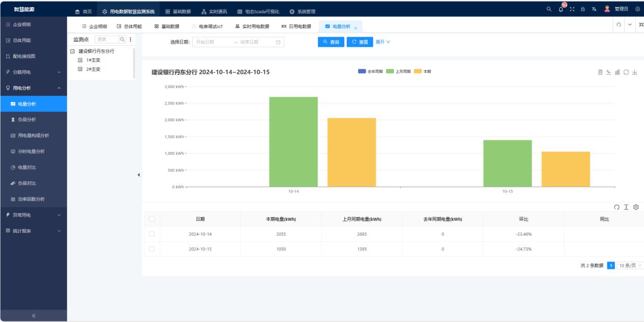The width and height of the screenshot is (644, 322).
Task: Click the 重置 reset button
Action: click(360, 42)
